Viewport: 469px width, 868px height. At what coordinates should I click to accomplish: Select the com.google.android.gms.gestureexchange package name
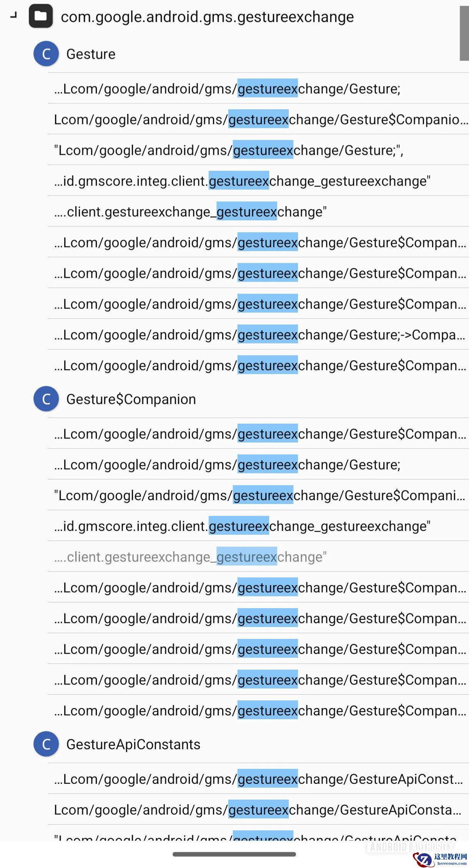[x=207, y=17]
